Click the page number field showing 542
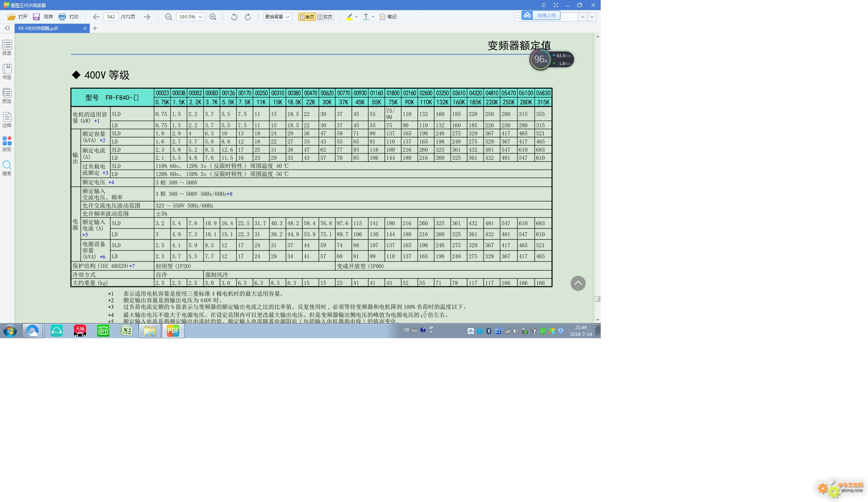This screenshot has height=502, width=868. pyautogui.click(x=111, y=17)
